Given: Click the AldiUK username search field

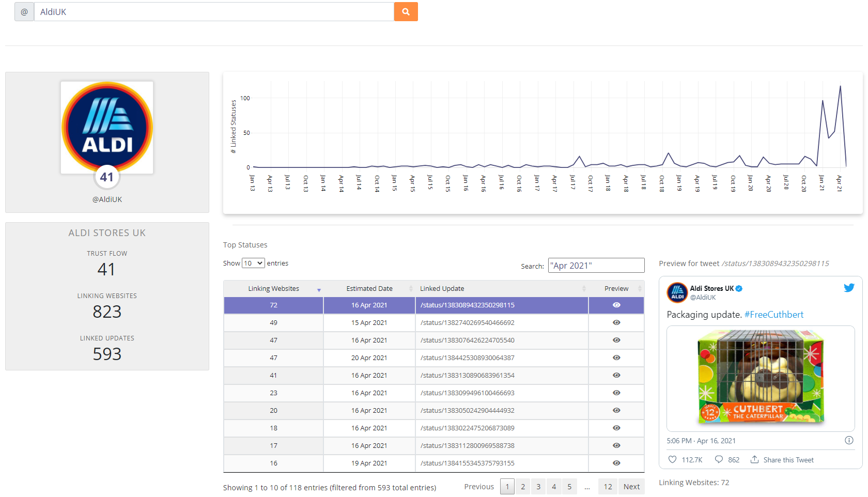Looking at the screenshot, I should [x=214, y=12].
